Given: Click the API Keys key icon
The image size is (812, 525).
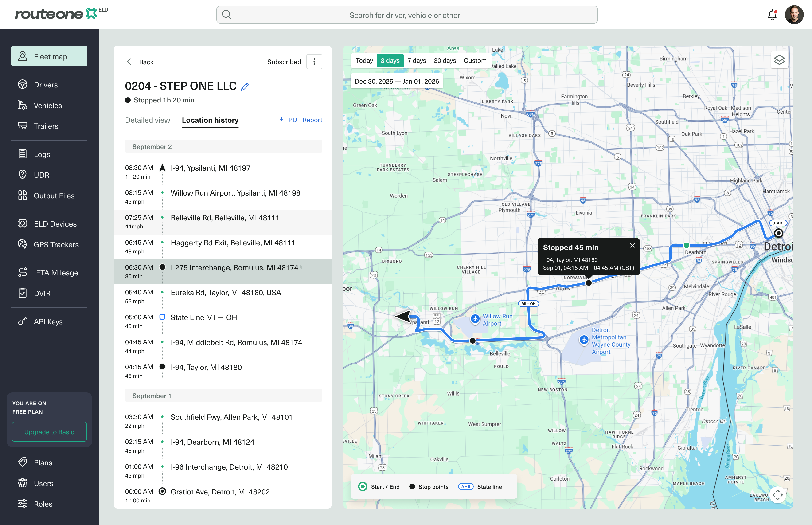Looking at the screenshot, I should [23, 321].
